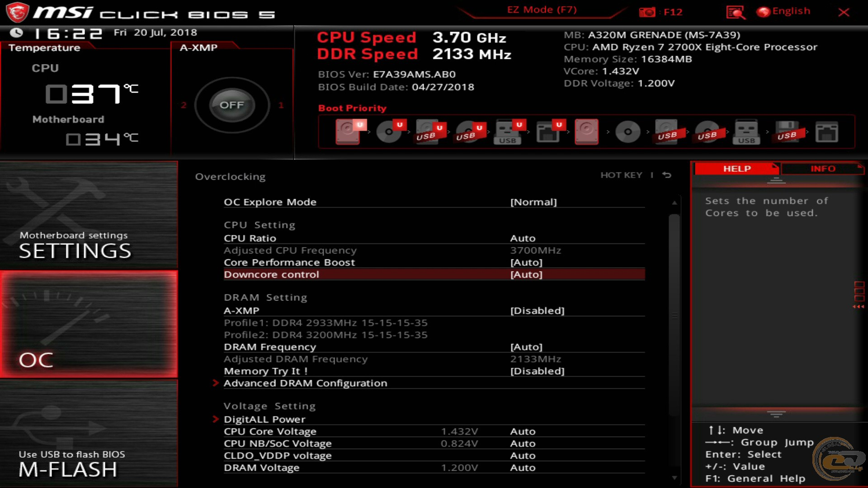Switch to the INFO tab
868x488 pixels.
tap(822, 169)
